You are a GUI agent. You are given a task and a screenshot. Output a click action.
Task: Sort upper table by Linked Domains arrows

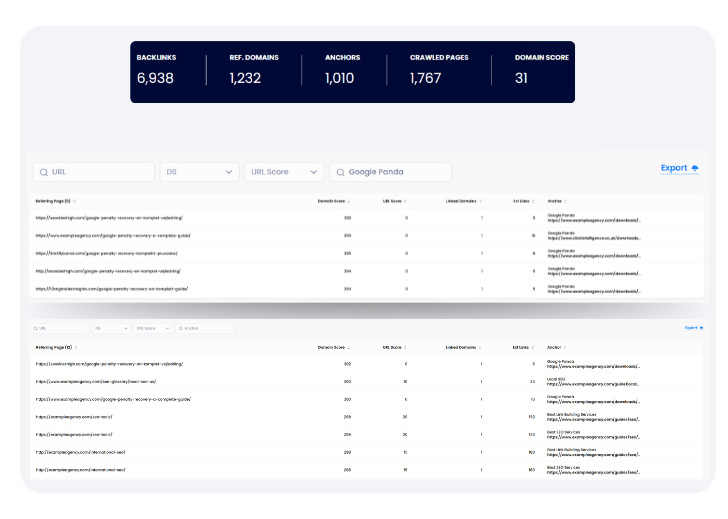(x=482, y=201)
